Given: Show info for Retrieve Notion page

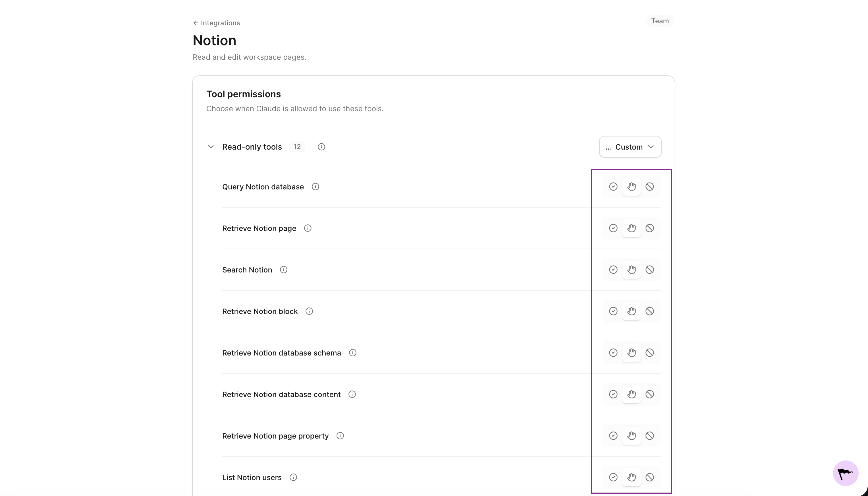Looking at the screenshot, I should click(x=308, y=228).
